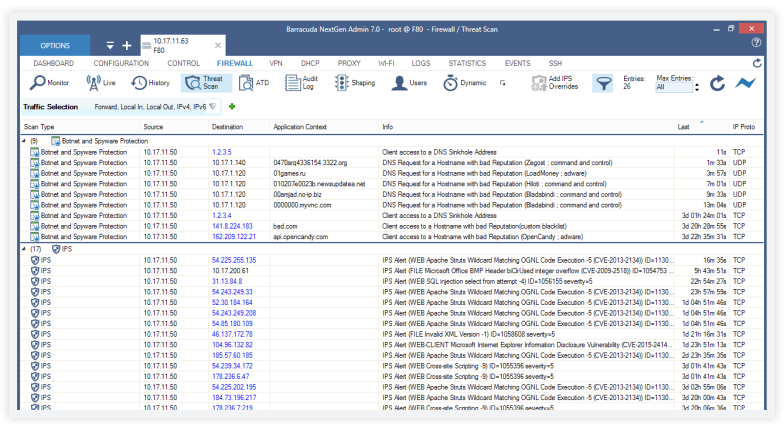The height and width of the screenshot is (424, 784).
Task: Switch to the EVENTS tab
Action: [x=518, y=64]
